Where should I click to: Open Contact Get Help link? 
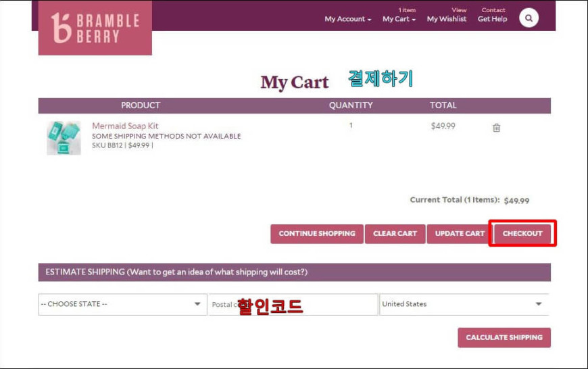pos(493,19)
